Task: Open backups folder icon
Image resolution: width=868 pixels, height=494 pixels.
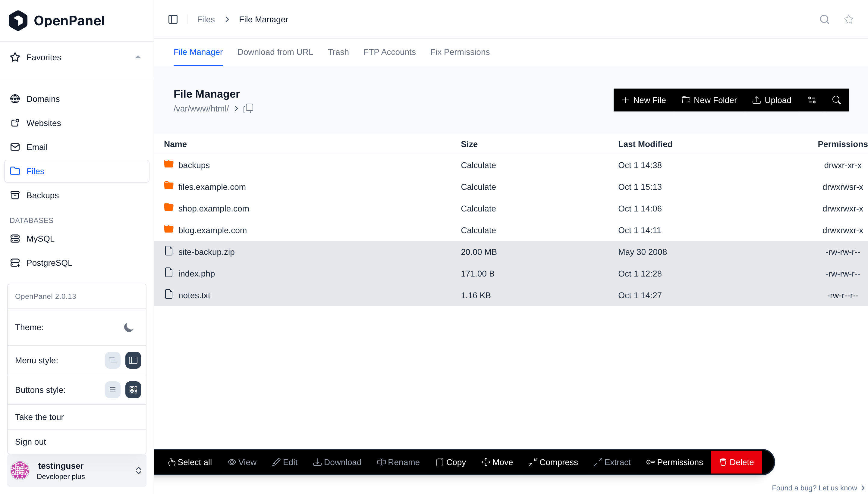Action: [x=169, y=164]
